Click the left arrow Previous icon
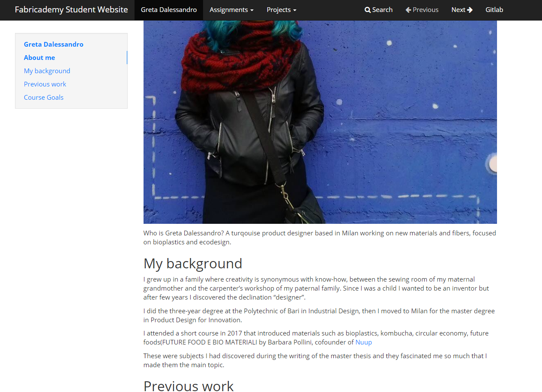542x392 pixels. tap(408, 10)
